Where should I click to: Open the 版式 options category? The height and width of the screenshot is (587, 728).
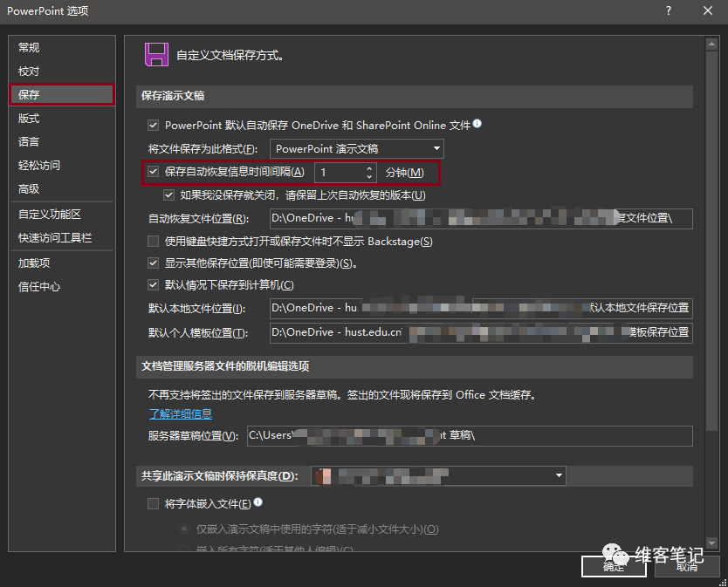(29, 119)
